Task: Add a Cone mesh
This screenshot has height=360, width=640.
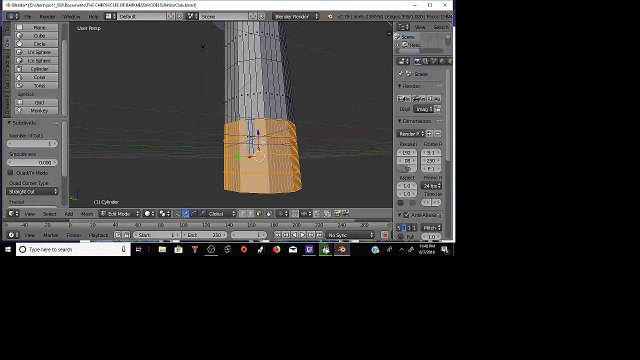Action: click(x=36, y=77)
